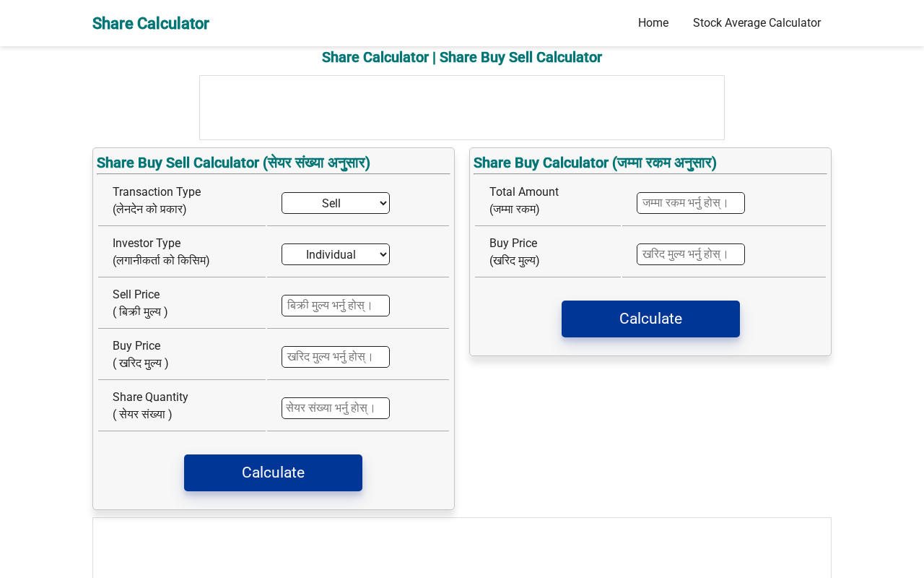Expand the Investor Type dropdown
Viewport: 924px width, 578px height.
(x=336, y=254)
